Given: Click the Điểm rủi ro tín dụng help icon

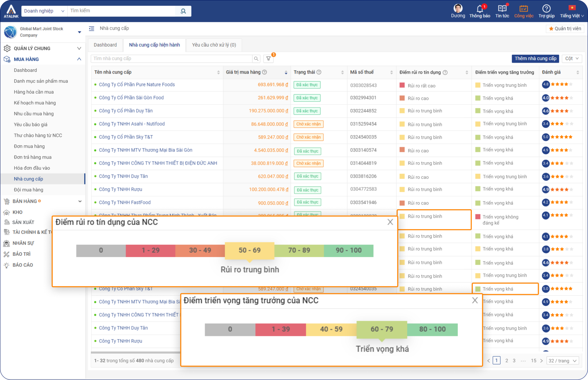Looking at the screenshot, I should pos(445,73).
